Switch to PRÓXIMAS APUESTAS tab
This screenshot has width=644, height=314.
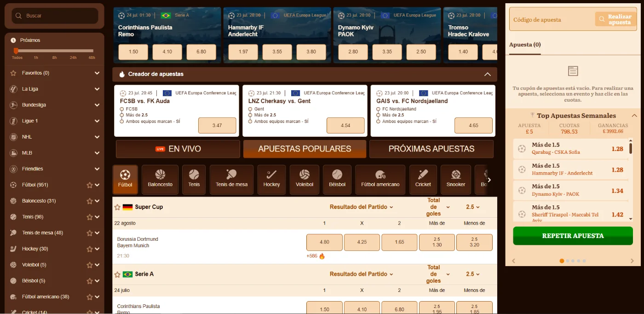(x=431, y=149)
